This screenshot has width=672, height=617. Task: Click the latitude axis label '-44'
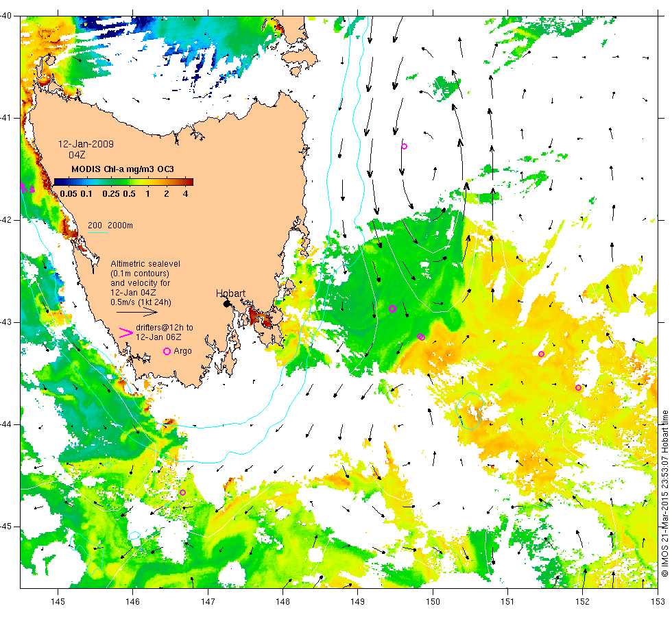(x=6, y=424)
